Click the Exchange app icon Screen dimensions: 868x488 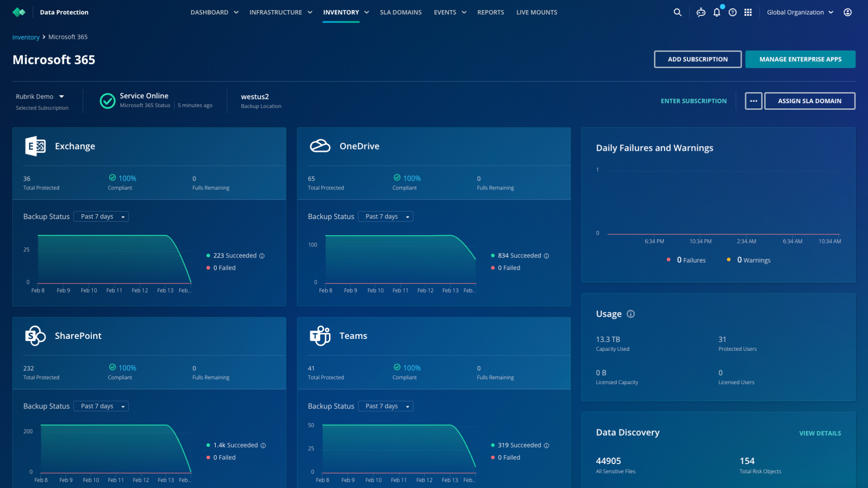coord(35,146)
